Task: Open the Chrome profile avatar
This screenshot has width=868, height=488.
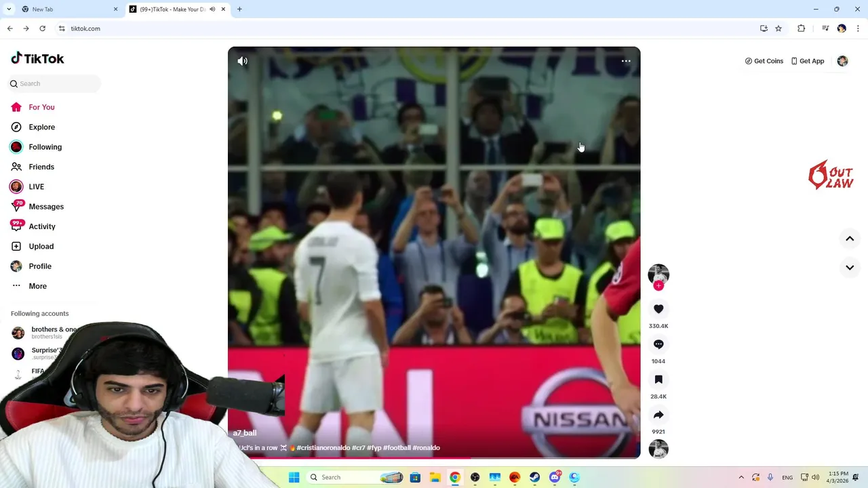Action: click(842, 28)
